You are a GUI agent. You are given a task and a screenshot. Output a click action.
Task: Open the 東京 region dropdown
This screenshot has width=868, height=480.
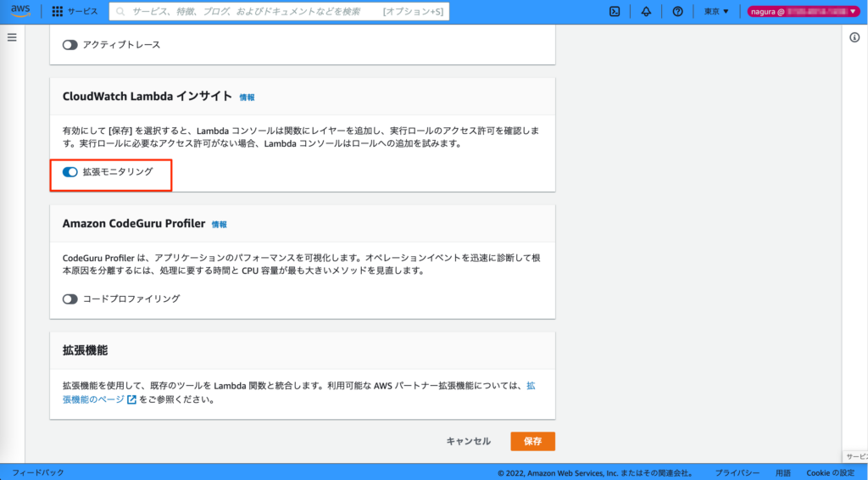716,11
